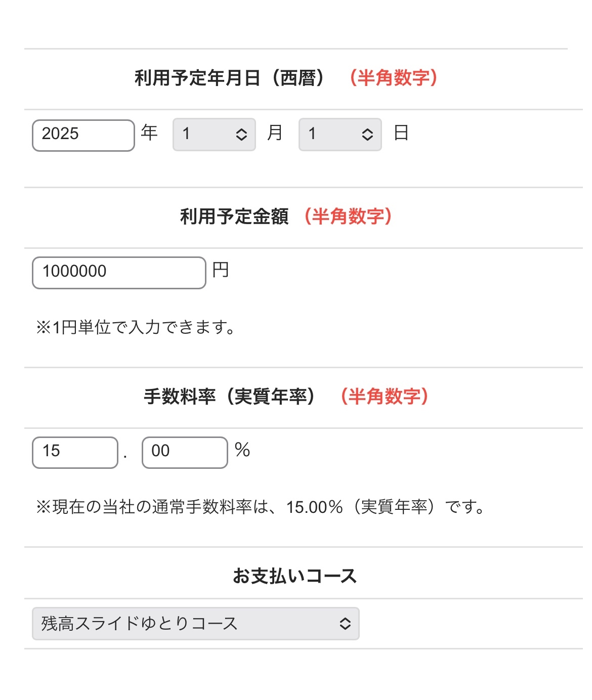Viewport: 592px width, 700px height.
Task: Click the 円 unit label
Action: tap(221, 270)
